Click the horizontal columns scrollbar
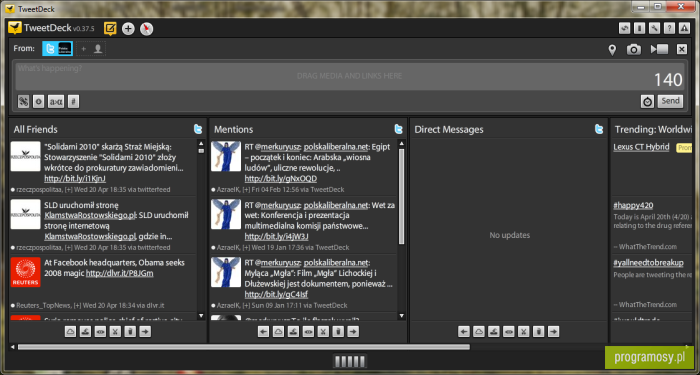This screenshot has height=375, width=700. [244, 347]
